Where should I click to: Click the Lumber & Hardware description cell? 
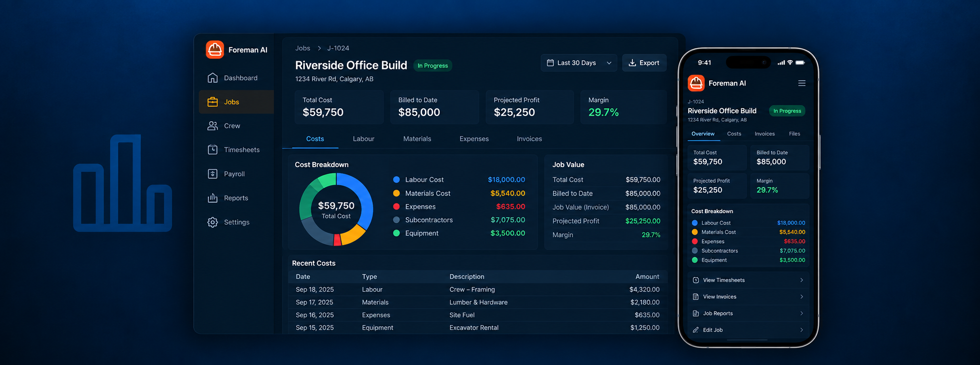tap(478, 302)
